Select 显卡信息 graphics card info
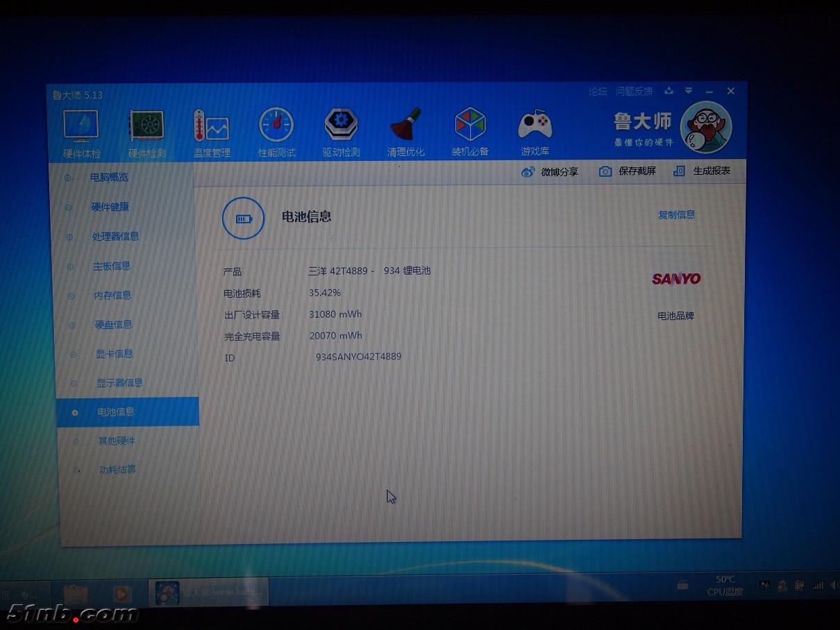This screenshot has height=630, width=840. pos(114,354)
